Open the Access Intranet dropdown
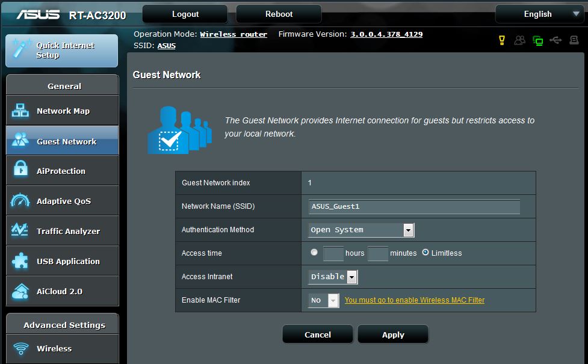 click(x=333, y=277)
